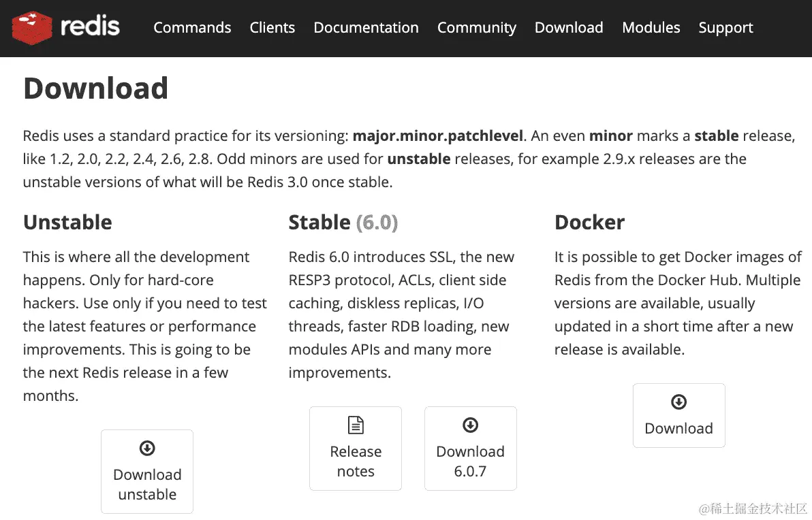The image size is (812, 520).
Task: Open the Documentation section
Action: point(366,28)
